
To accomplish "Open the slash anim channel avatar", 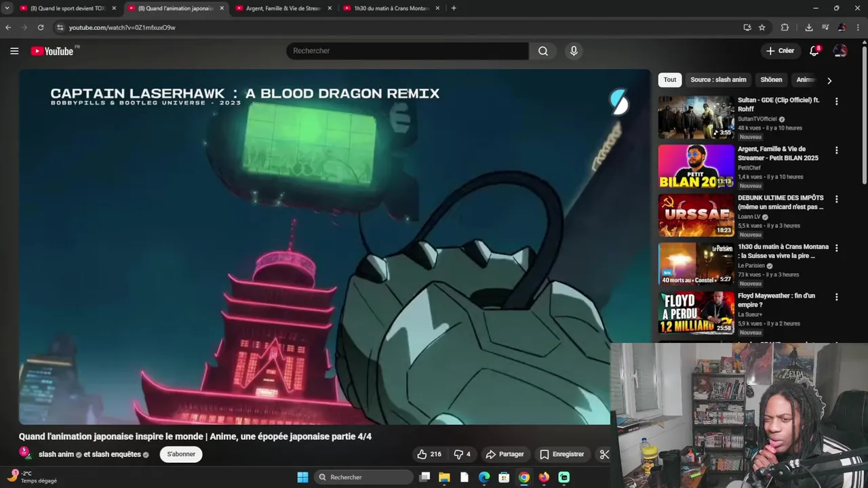I will tap(26, 453).
